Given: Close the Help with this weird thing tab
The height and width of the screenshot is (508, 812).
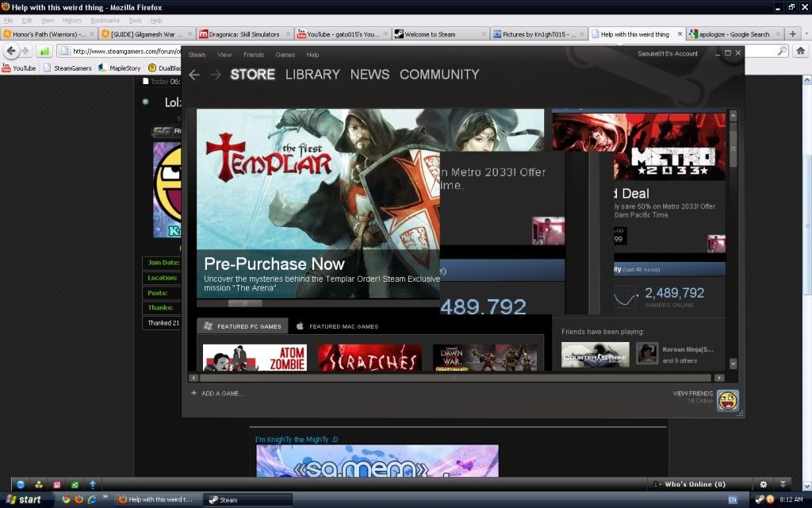Looking at the screenshot, I should tap(680, 34).
